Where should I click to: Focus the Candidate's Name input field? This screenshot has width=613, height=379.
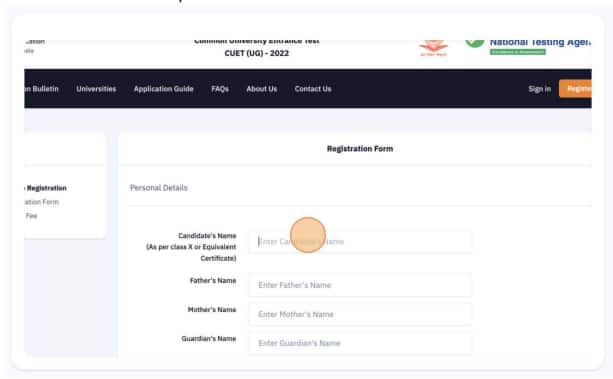[360, 242]
